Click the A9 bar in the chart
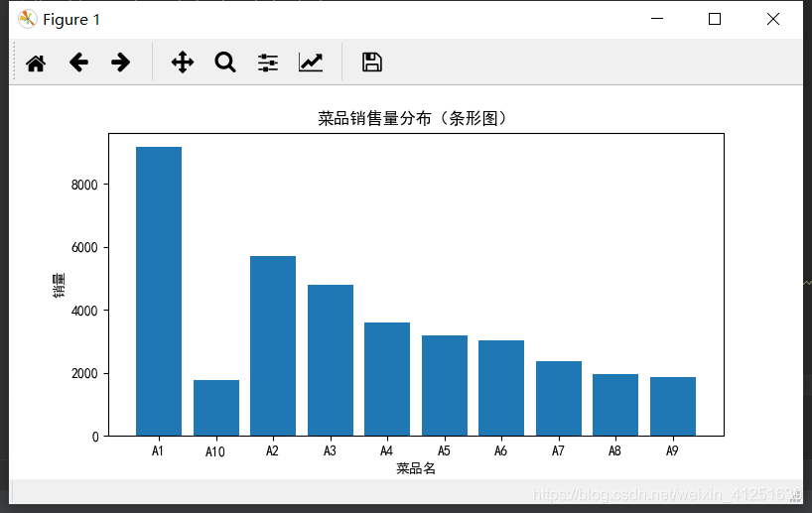The image size is (812, 513). [x=673, y=407]
